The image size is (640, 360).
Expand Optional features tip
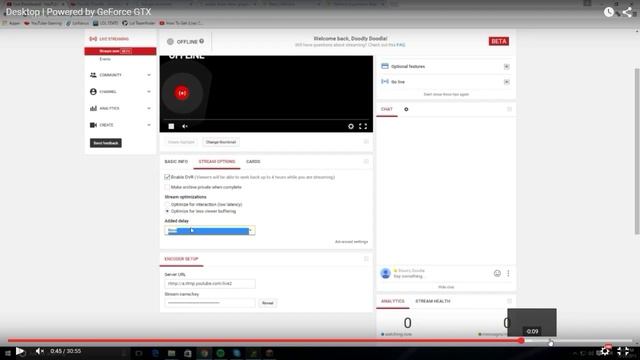click(x=507, y=67)
